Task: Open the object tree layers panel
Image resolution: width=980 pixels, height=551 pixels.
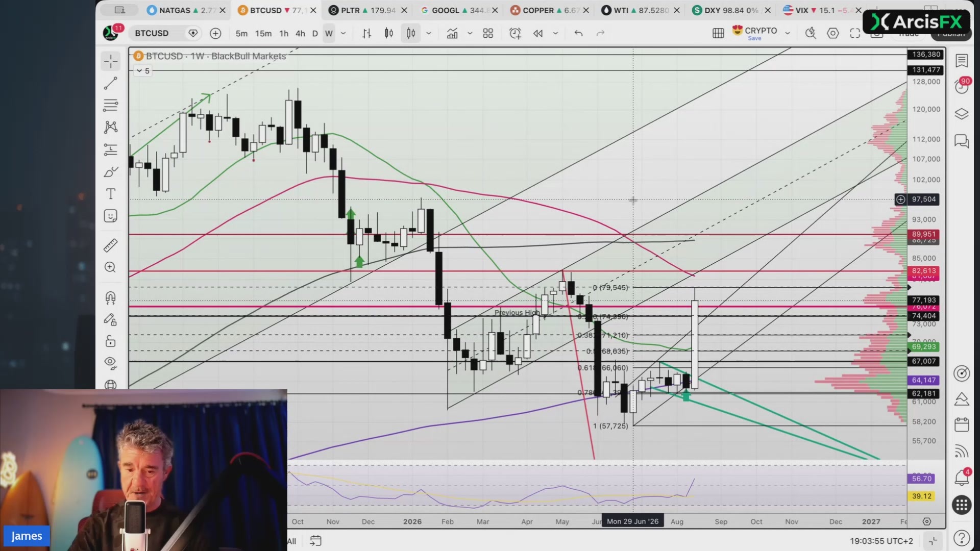Action: pyautogui.click(x=962, y=114)
